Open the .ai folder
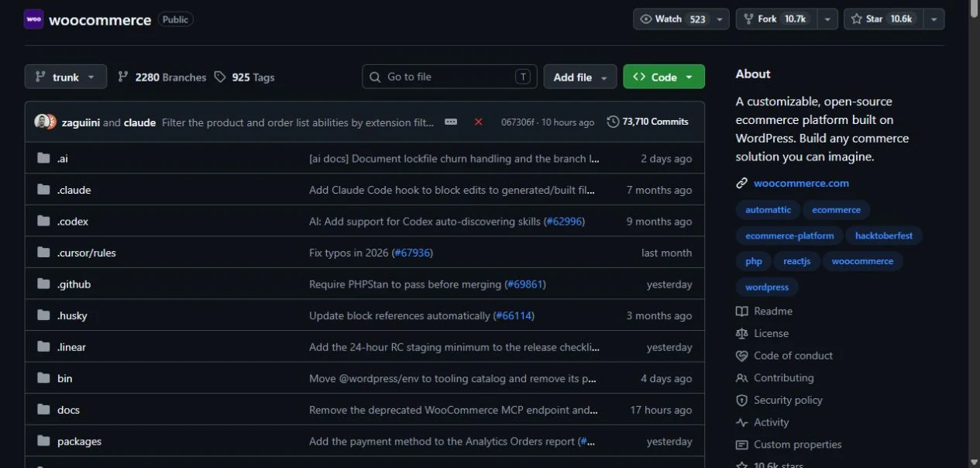Viewport: 980px width, 468px height. [x=63, y=158]
